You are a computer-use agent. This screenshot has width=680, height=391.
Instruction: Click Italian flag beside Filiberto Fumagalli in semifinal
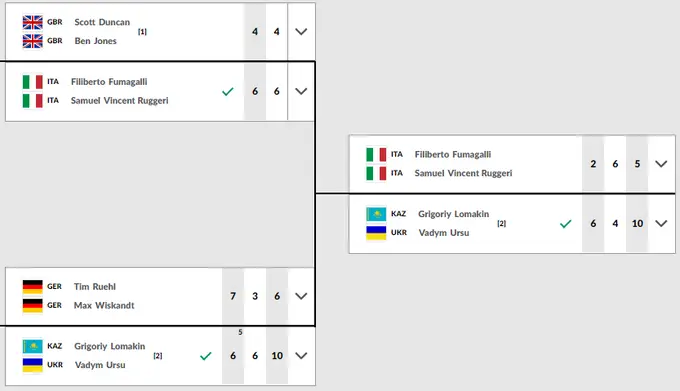click(x=33, y=82)
